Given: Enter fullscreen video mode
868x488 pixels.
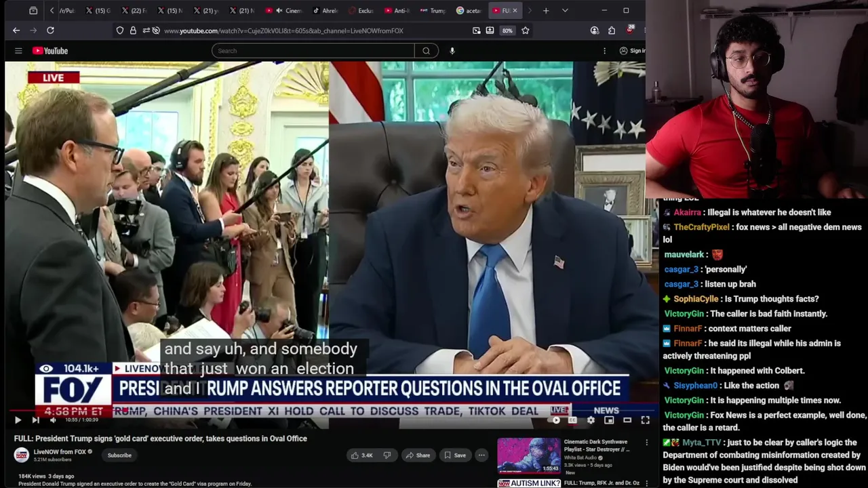Looking at the screenshot, I should pyautogui.click(x=645, y=420).
